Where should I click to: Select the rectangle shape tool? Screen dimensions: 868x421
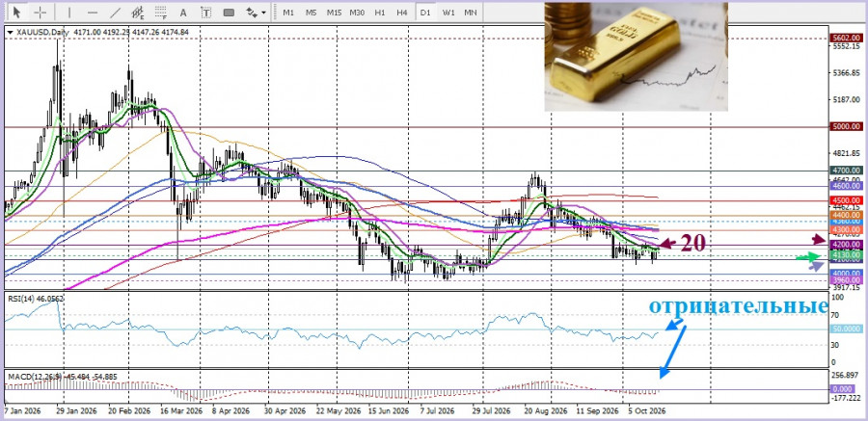click(229, 13)
